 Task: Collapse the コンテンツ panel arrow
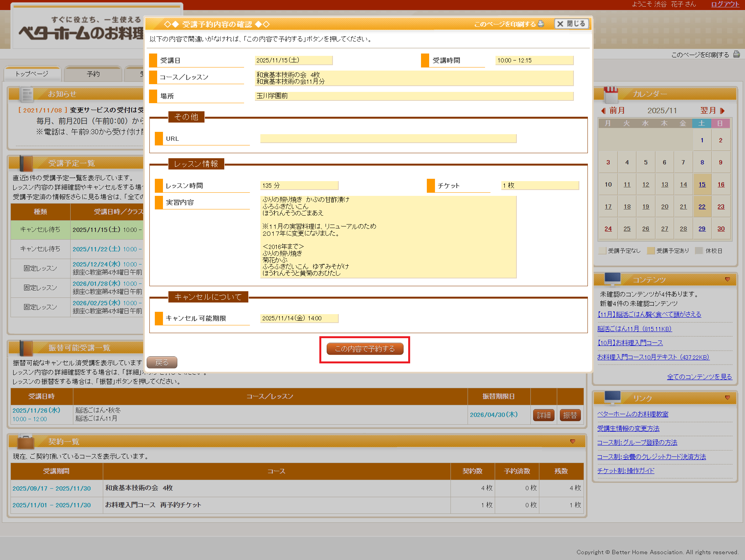coord(727,280)
